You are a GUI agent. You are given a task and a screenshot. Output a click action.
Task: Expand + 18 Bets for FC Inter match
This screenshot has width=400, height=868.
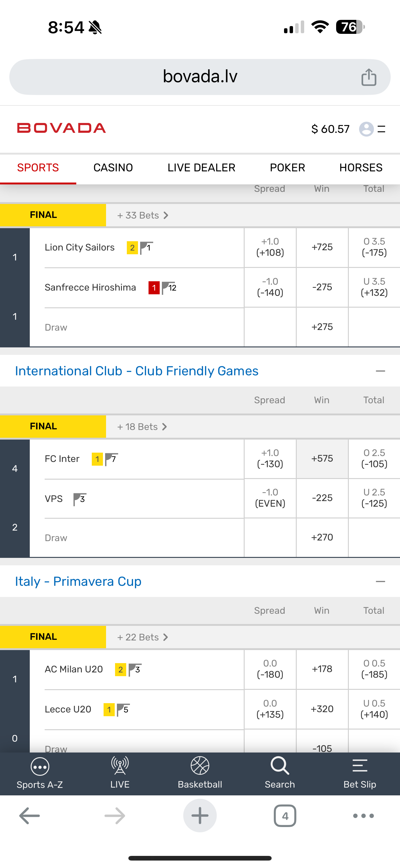click(142, 427)
